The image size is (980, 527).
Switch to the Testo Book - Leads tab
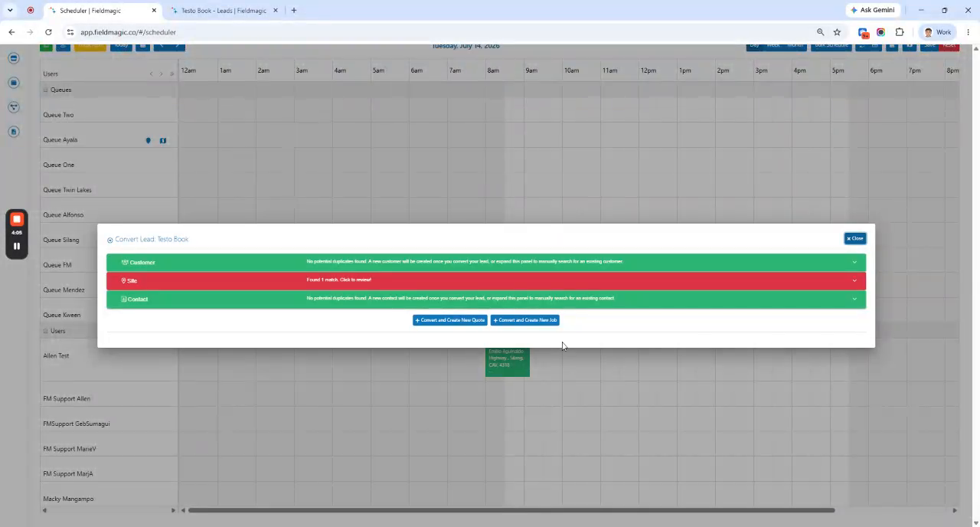pos(224,11)
